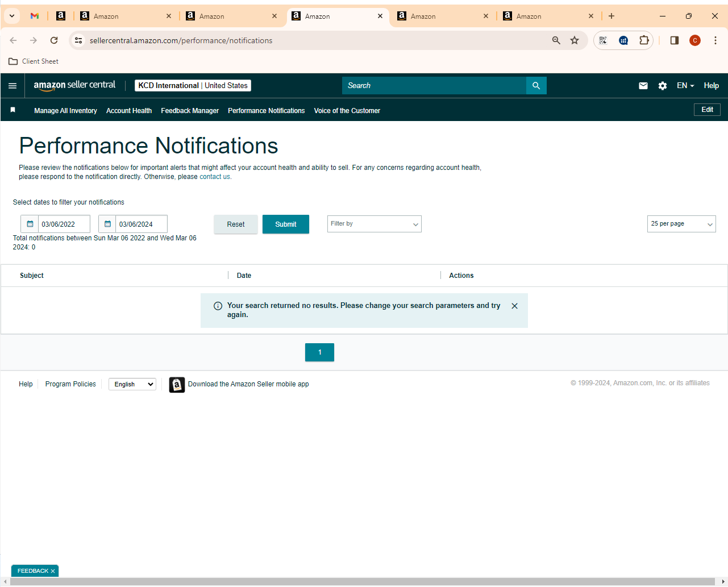Reload the page
The image size is (728, 587).
[54, 40]
